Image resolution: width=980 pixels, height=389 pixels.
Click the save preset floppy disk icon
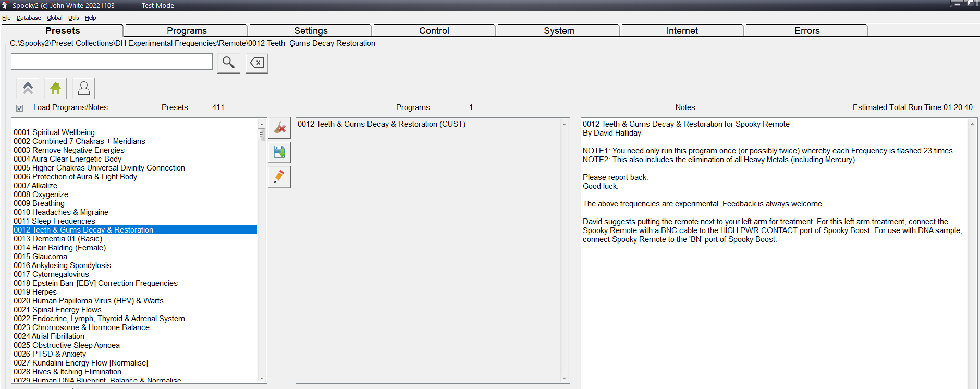click(x=279, y=152)
